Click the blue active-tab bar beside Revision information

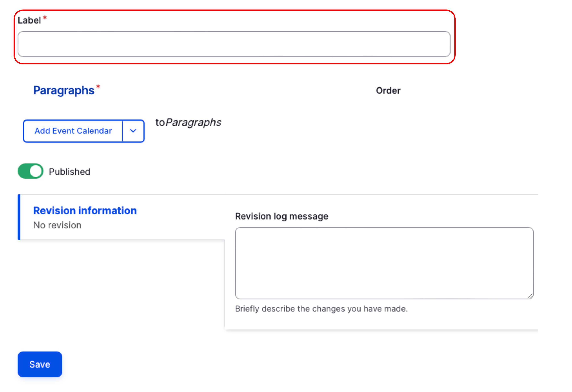point(19,217)
